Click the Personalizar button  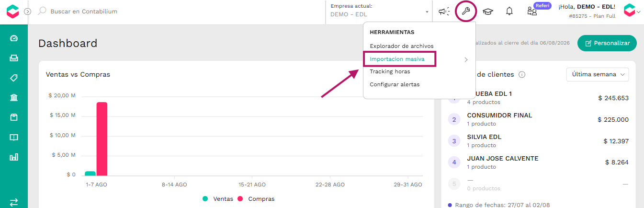tap(607, 43)
